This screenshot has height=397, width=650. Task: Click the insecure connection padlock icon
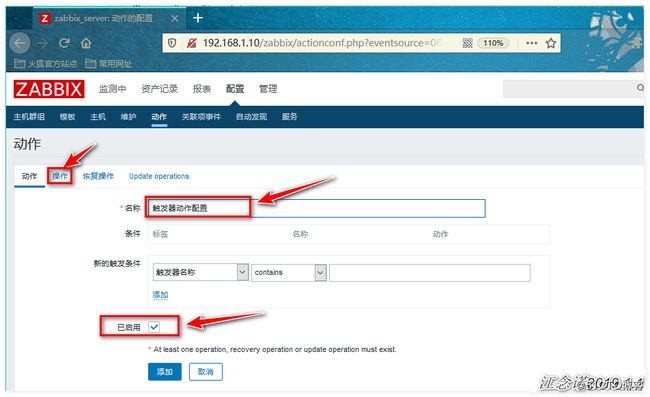tap(191, 43)
